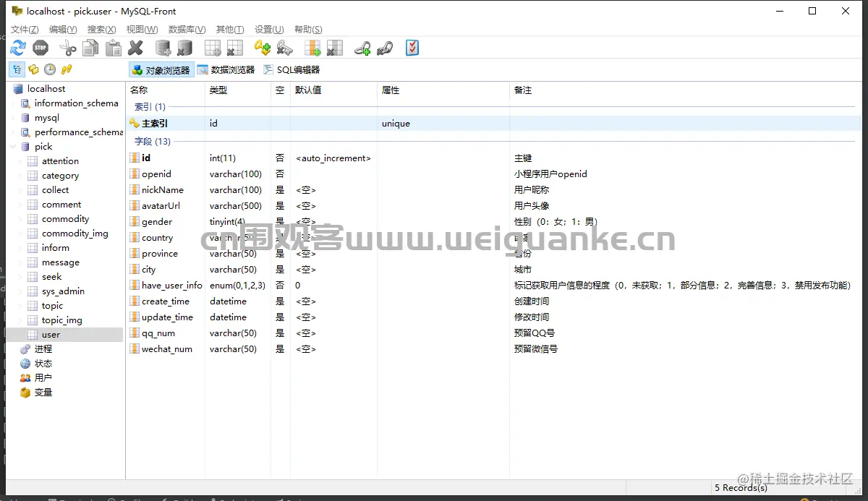The image size is (868, 501).
Task: Click the delete field column icon
Action: [334, 48]
